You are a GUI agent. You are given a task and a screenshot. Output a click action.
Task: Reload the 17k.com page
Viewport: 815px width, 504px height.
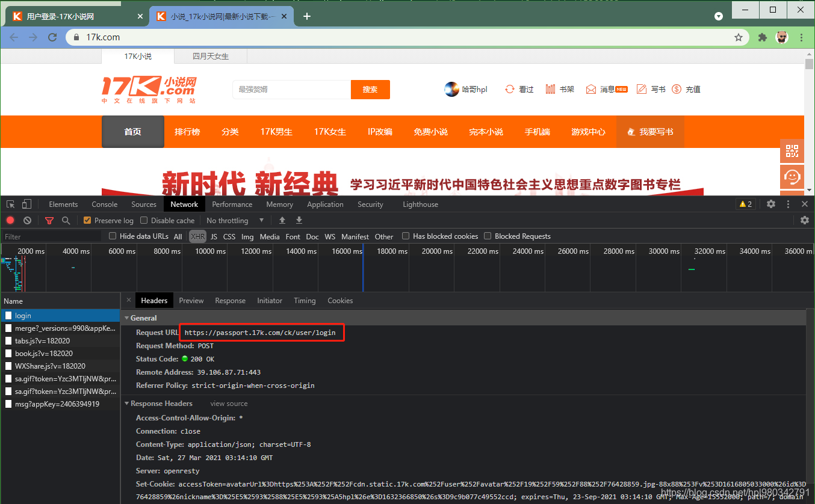pyautogui.click(x=52, y=37)
